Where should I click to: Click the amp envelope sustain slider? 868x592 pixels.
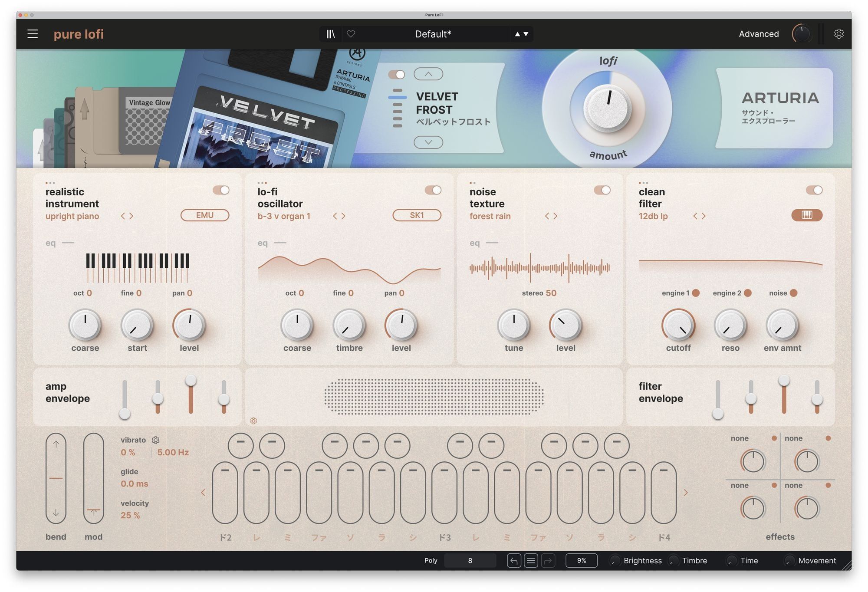pos(191,381)
